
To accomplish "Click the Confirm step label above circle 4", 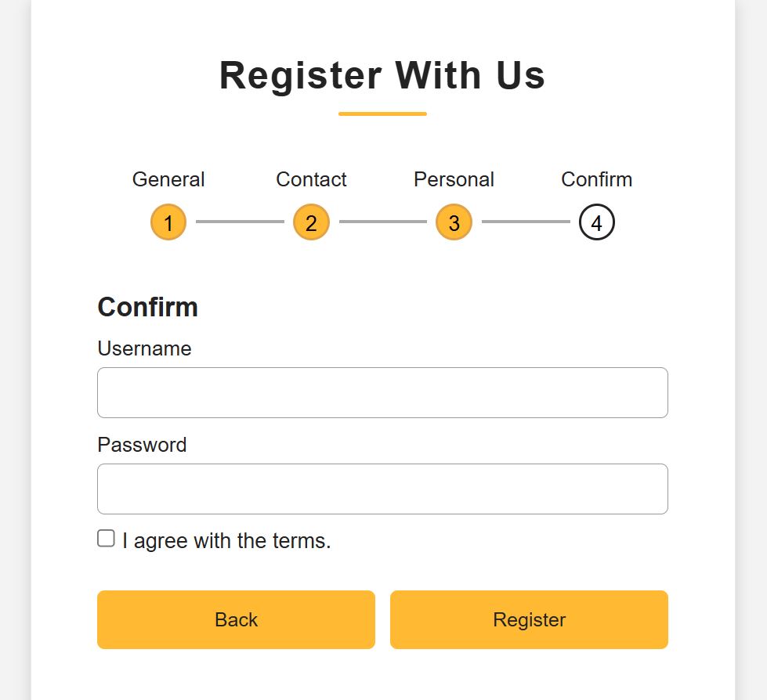I will click(x=597, y=179).
